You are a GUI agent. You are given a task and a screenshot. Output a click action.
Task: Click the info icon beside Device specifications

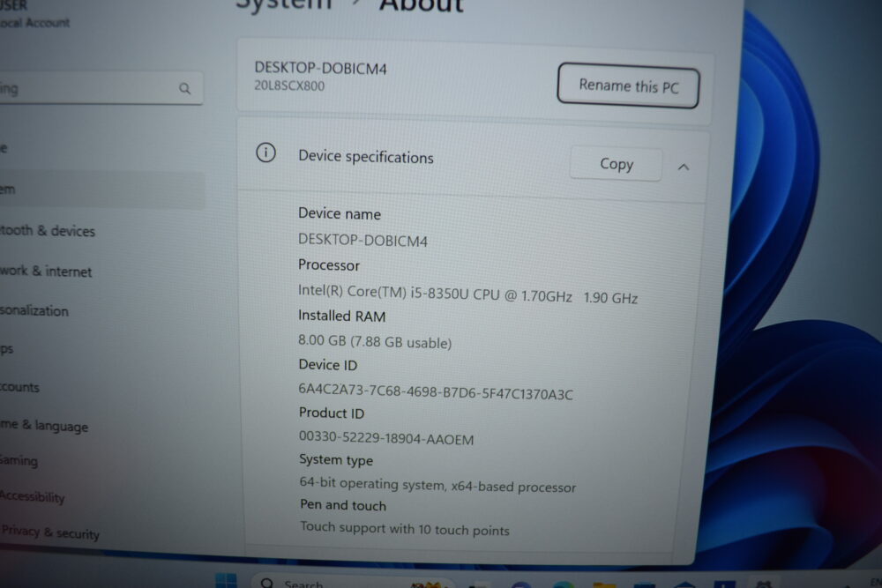(x=265, y=153)
